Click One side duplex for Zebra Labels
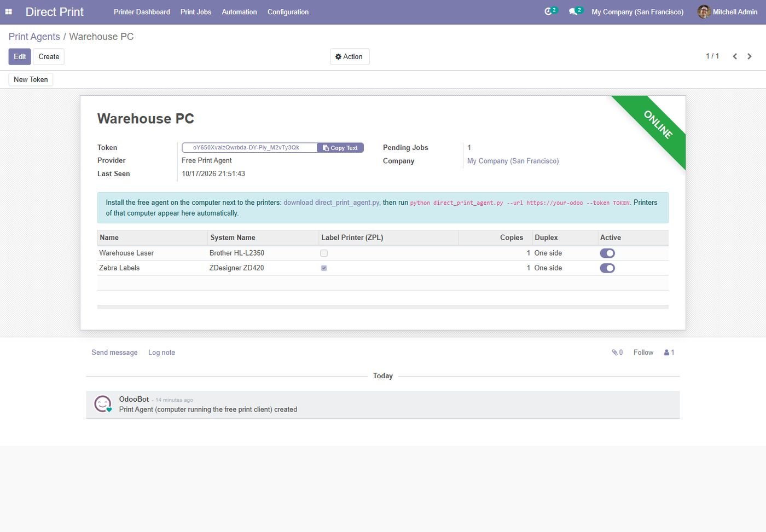The width and height of the screenshot is (766, 532). 548,268
